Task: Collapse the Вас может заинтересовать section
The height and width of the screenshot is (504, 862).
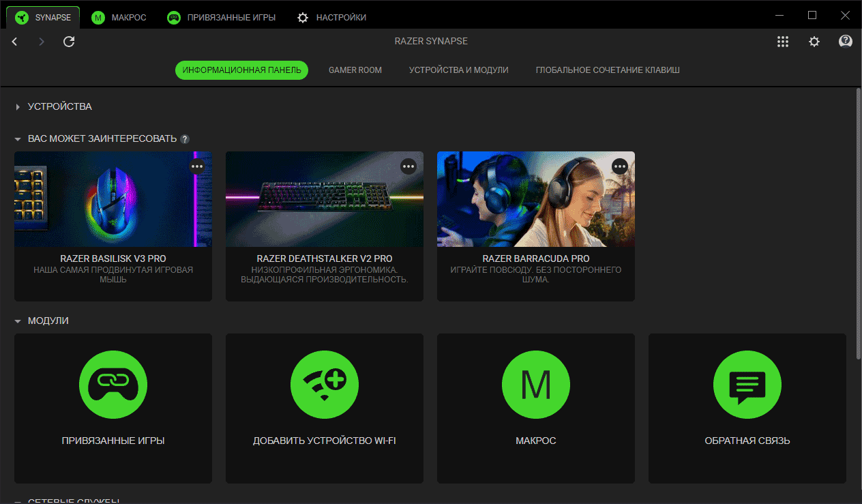Action: [18, 139]
